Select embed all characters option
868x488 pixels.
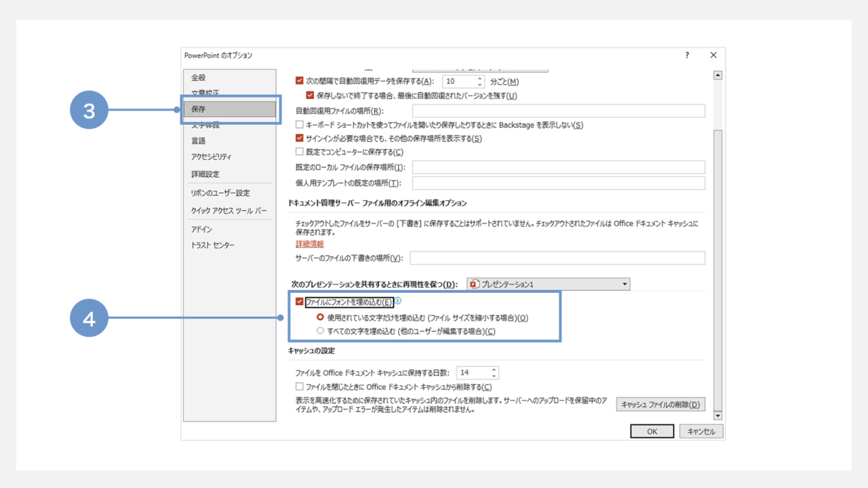(x=321, y=331)
